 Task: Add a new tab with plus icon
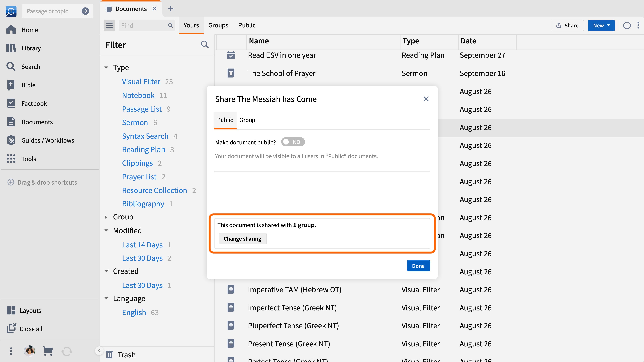coord(171,9)
